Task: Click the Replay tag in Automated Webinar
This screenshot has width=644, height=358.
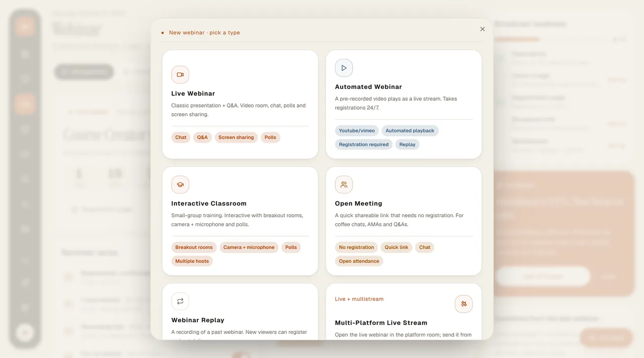Action: coord(408,144)
